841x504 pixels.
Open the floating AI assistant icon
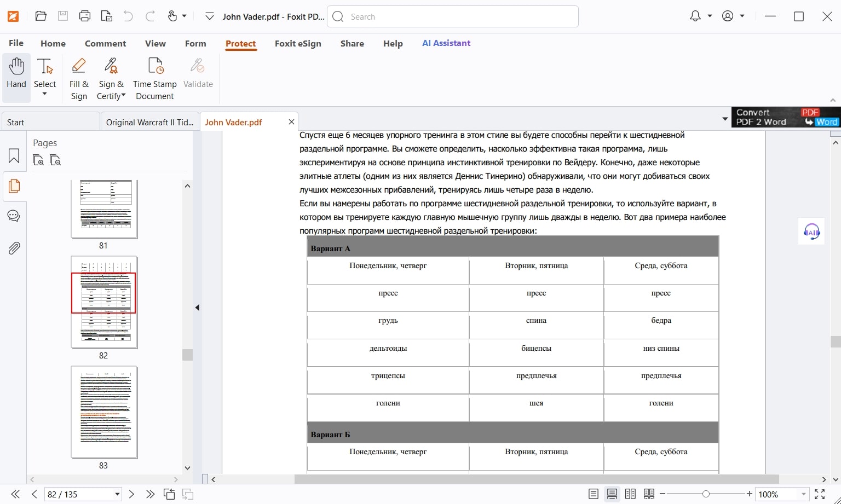[x=811, y=232]
